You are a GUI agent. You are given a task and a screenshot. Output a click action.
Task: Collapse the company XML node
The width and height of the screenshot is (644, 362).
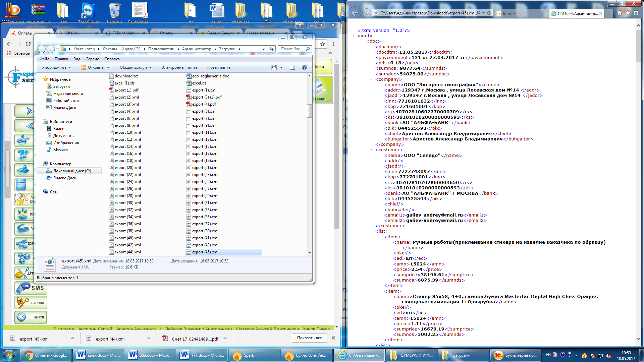coord(372,79)
